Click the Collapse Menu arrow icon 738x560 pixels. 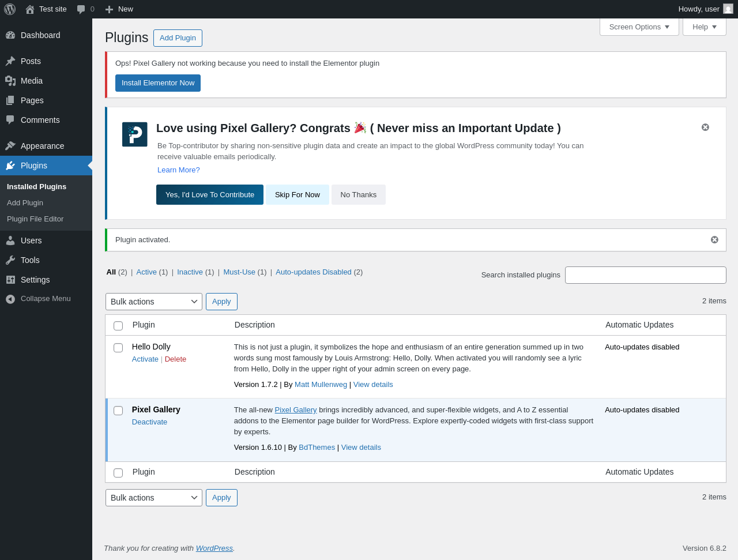pyautogui.click(x=10, y=299)
